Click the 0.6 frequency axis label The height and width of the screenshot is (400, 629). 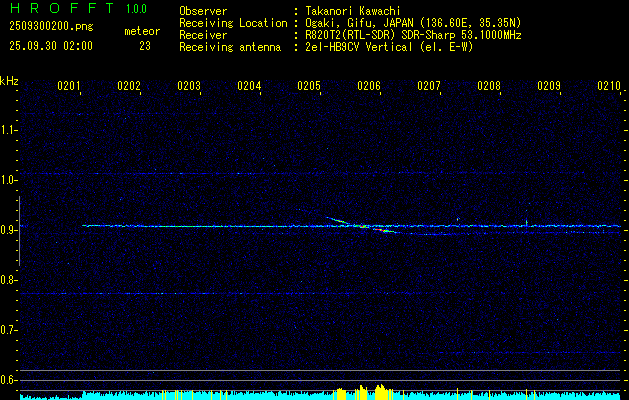(x=9, y=380)
